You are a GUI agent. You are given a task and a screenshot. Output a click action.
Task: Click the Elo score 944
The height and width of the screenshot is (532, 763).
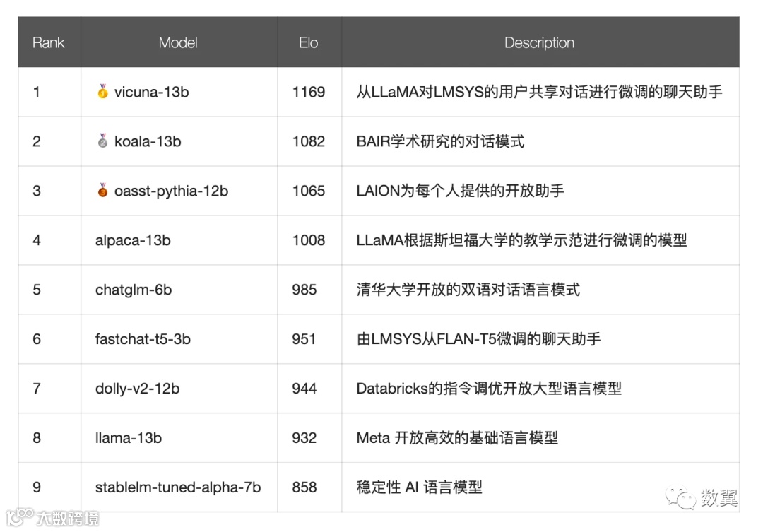click(304, 389)
